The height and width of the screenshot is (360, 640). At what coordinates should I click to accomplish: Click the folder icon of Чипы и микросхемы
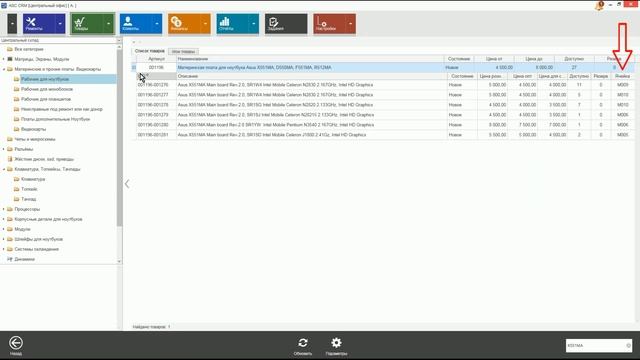coord(10,139)
